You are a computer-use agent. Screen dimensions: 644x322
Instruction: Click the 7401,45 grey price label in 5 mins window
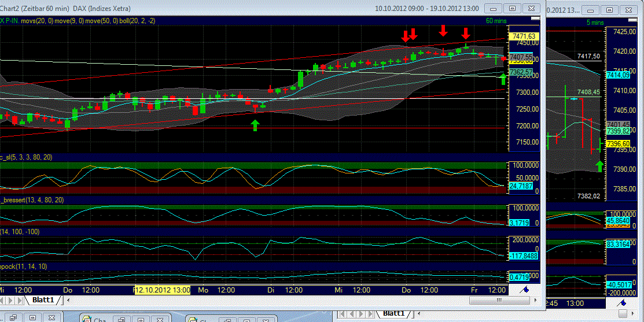[x=618, y=124]
